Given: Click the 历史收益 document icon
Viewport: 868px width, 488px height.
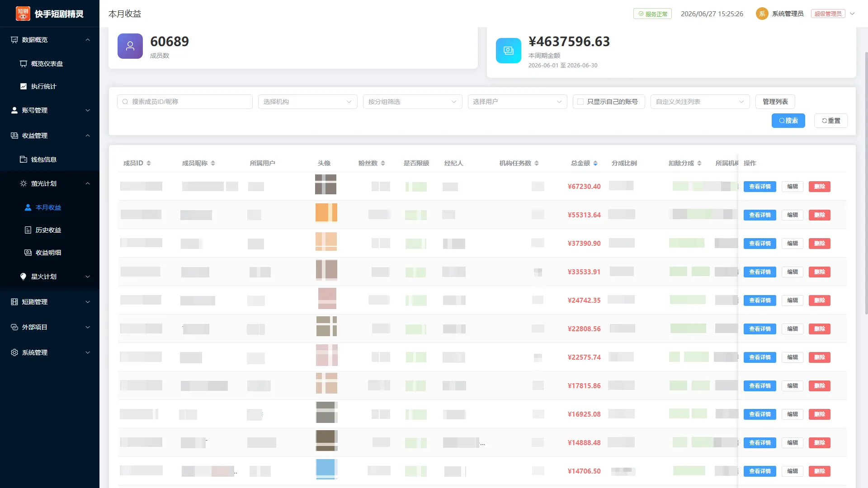Looking at the screenshot, I should [28, 230].
